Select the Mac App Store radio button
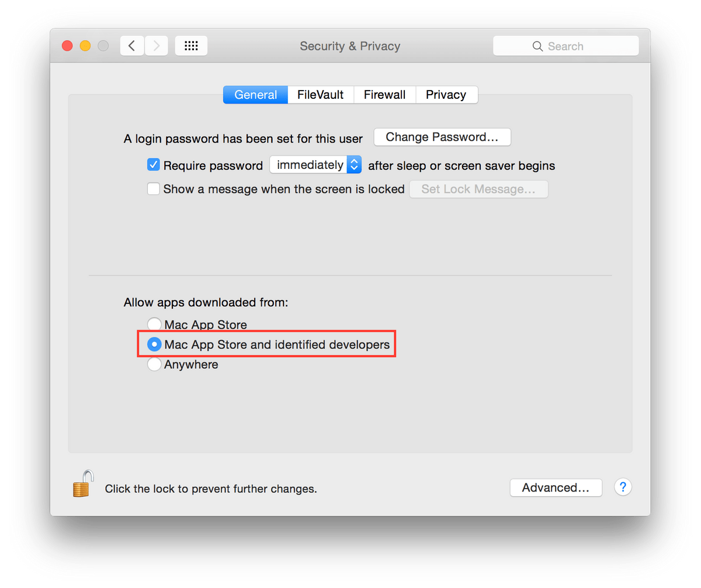Screen dimensions: 701x588 pyautogui.click(x=154, y=324)
